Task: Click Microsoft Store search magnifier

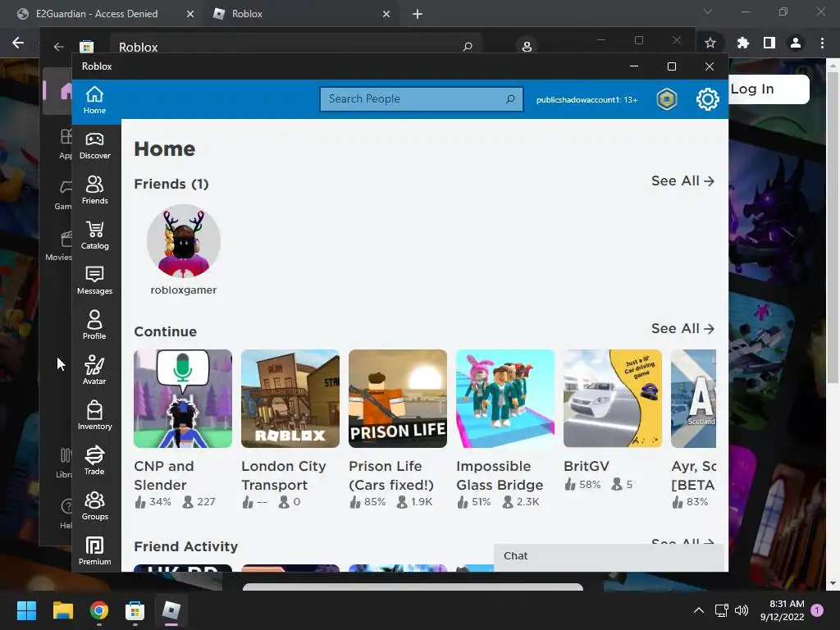Action: 467,47
